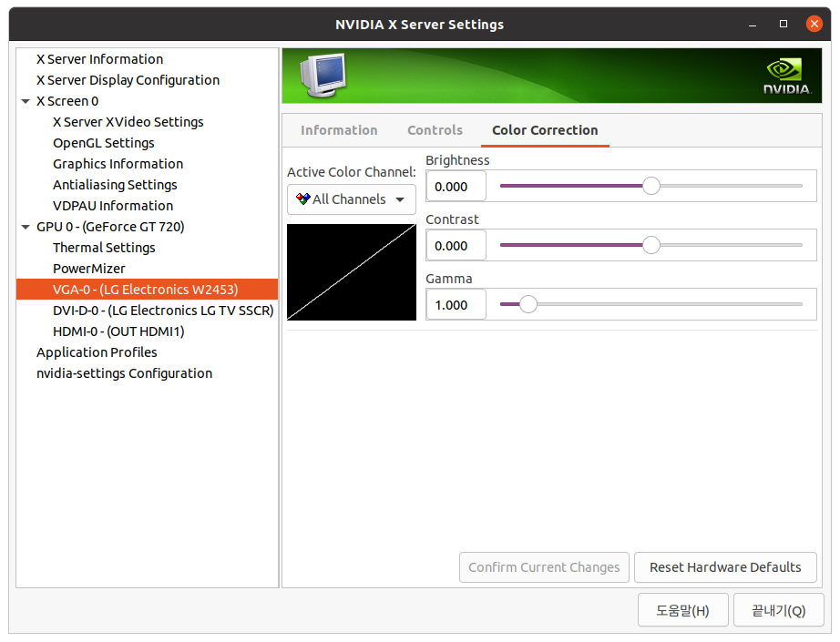Viewport: 840px width, 642px height.
Task: Select VGA-0 LG Electronics W2453 display
Action: (148, 290)
